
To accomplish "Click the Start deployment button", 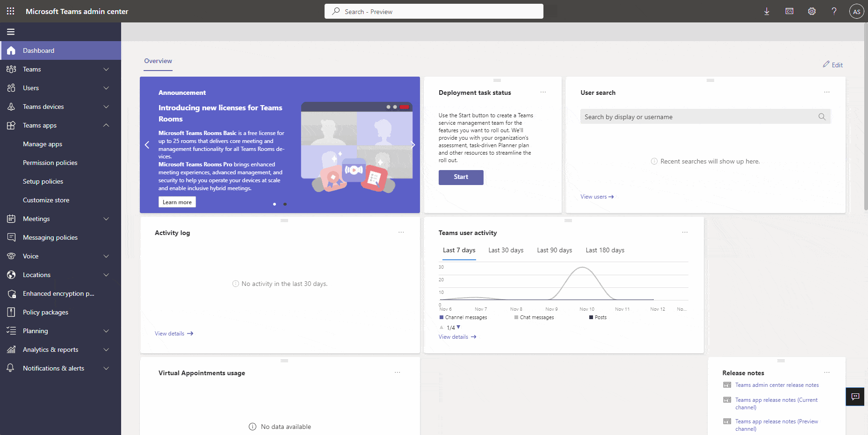I will pyautogui.click(x=461, y=177).
